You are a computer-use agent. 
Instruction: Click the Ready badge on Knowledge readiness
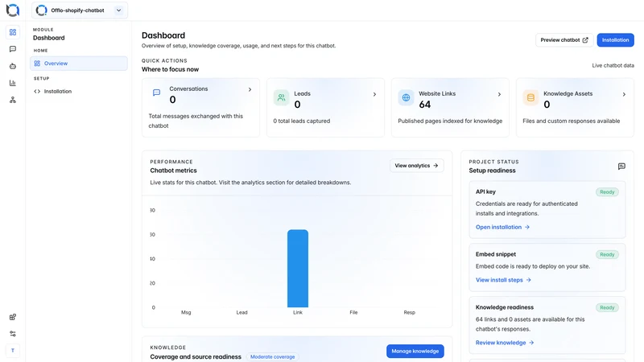click(607, 307)
